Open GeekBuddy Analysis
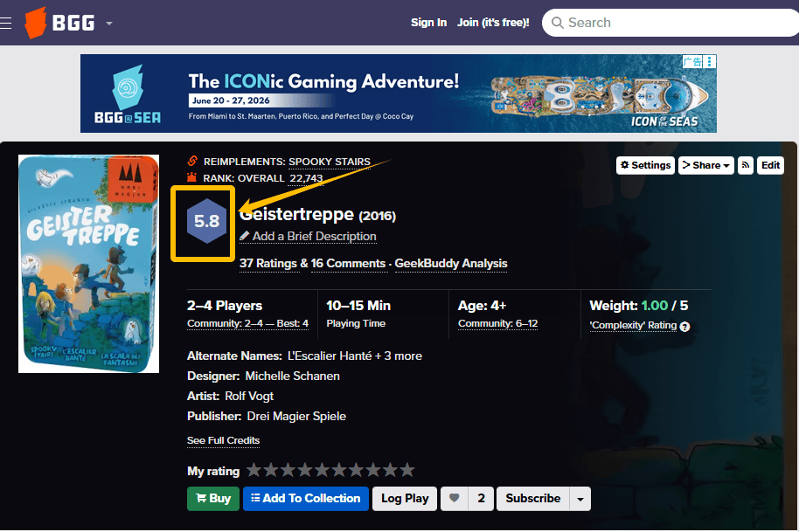This screenshot has height=532, width=799. point(451,263)
